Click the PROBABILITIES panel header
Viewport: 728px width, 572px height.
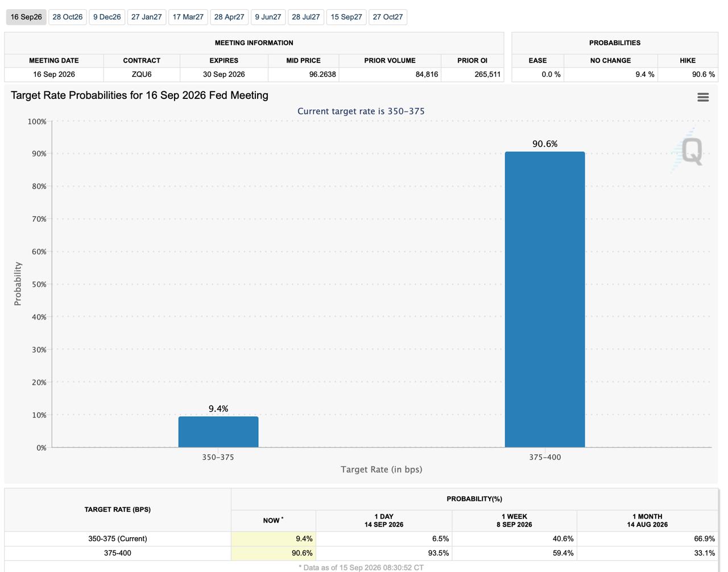point(615,43)
